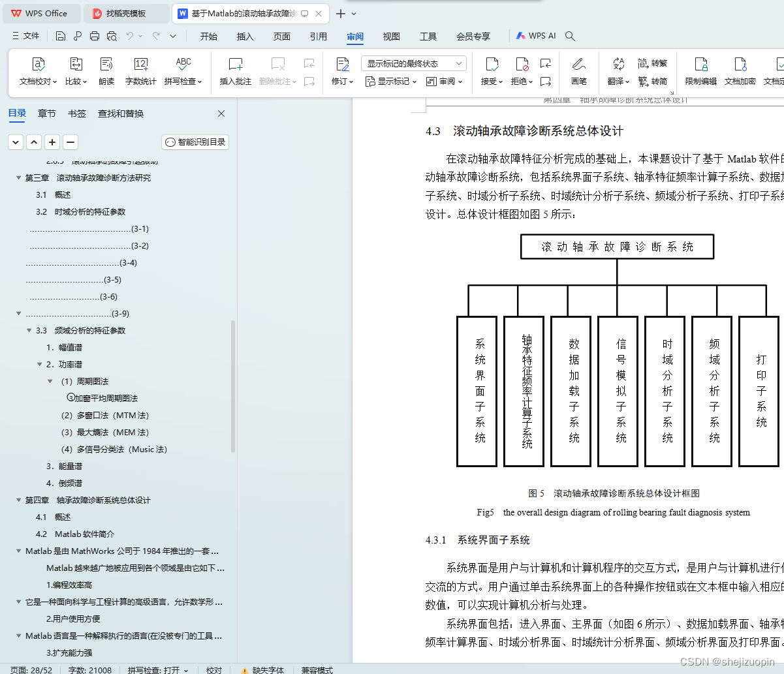Click the up-chevron button in outline pane
The width and height of the screenshot is (784, 674).
34,142
